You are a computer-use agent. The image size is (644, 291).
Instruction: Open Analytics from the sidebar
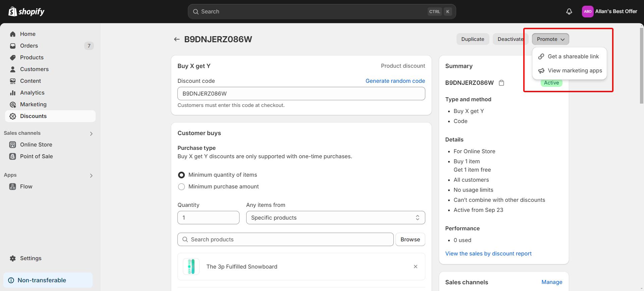32,93
